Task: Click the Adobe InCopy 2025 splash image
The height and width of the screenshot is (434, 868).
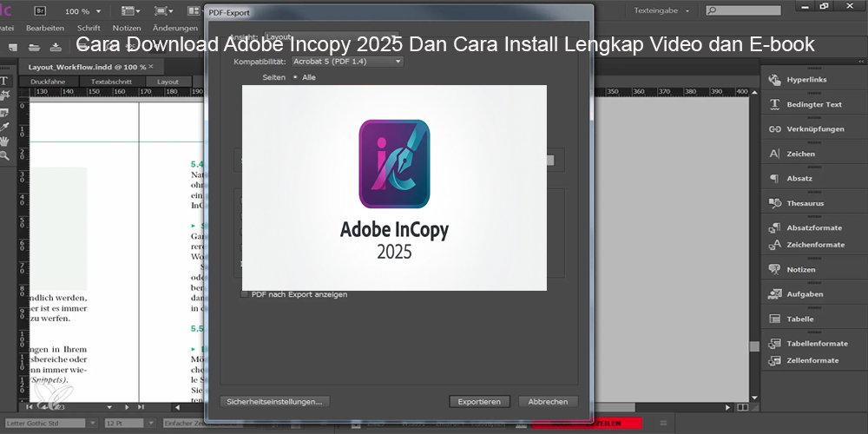Action: click(394, 187)
